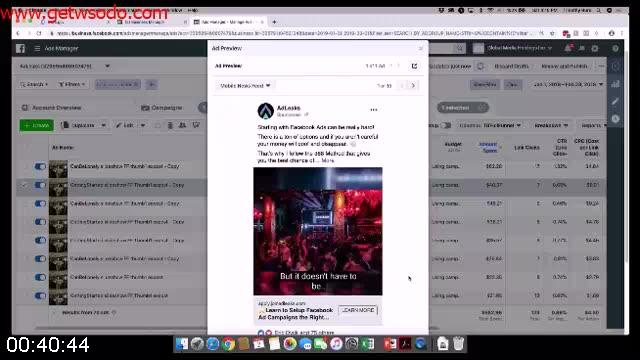
Task: Switch to the Campaigns tab
Action: pos(162,108)
